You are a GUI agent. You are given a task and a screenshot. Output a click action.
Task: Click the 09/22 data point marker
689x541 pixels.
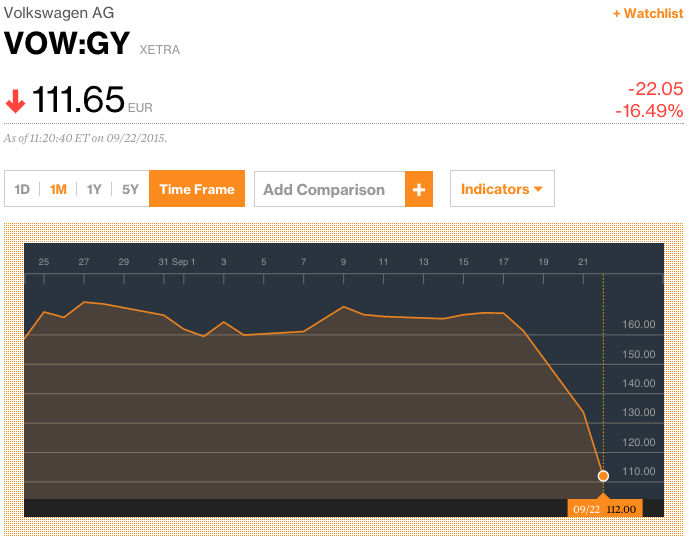point(603,476)
